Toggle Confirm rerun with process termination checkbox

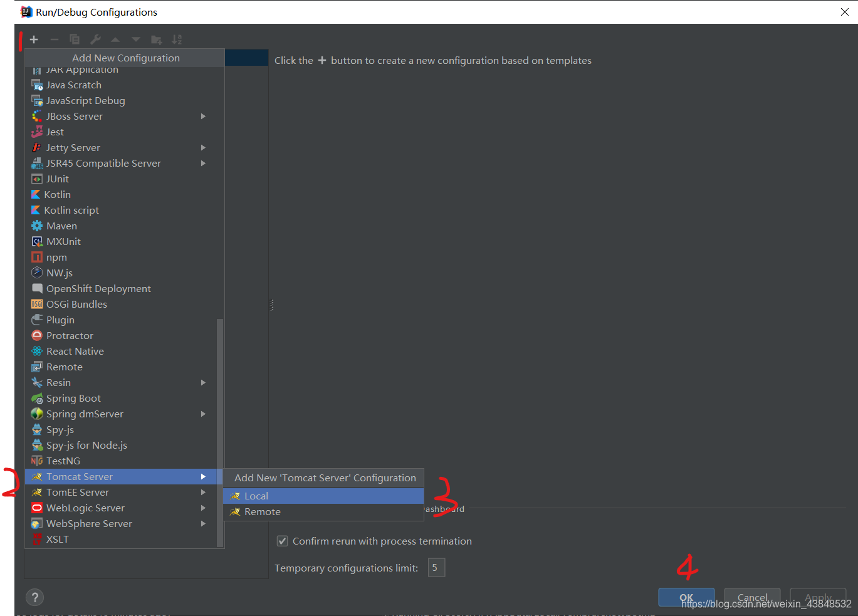click(x=283, y=541)
